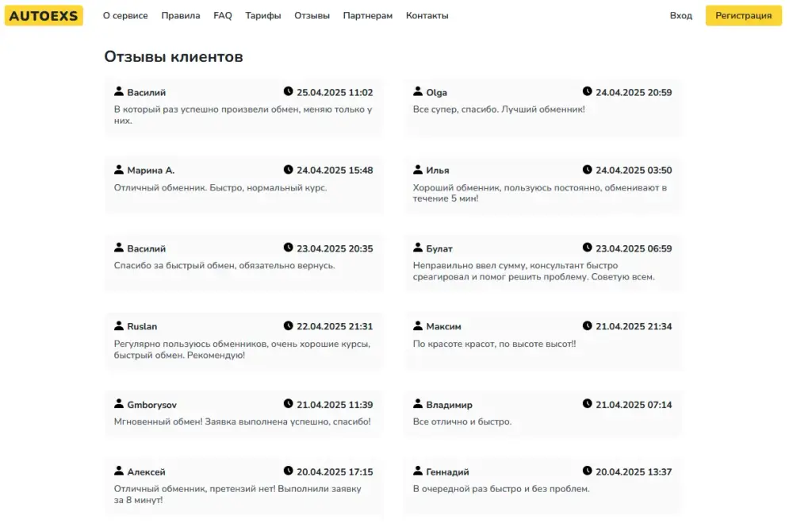This screenshot has height=523, width=812.
Task: Click review 'Спасибо за быстрый обмен, обязательно вернусь.'
Action: pyautogui.click(x=224, y=265)
